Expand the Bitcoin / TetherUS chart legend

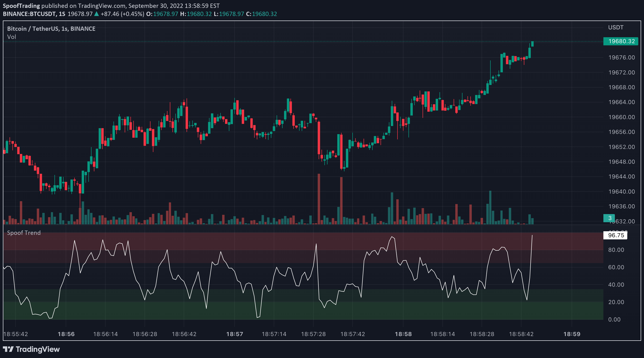[x=51, y=28]
